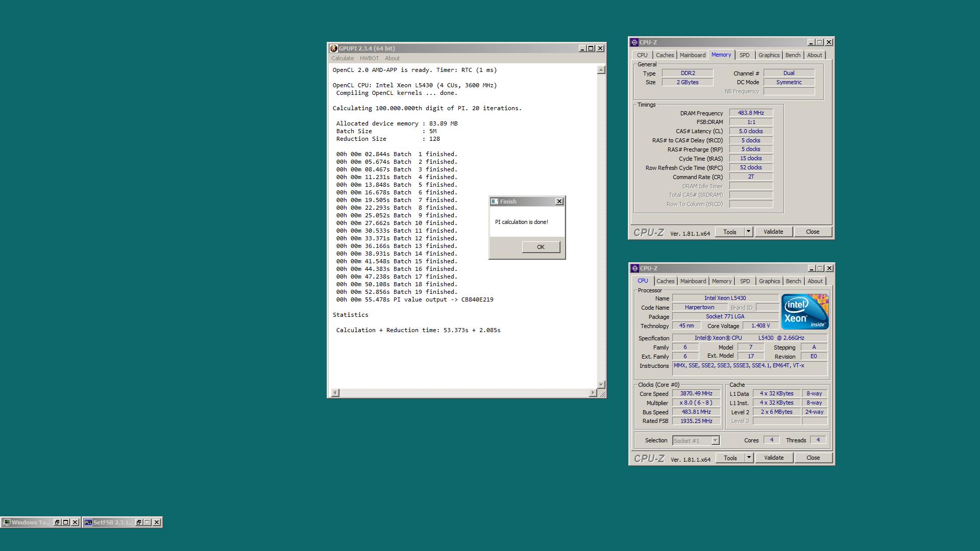Open Mainboard tab in upper CPU-Z window

click(x=693, y=55)
